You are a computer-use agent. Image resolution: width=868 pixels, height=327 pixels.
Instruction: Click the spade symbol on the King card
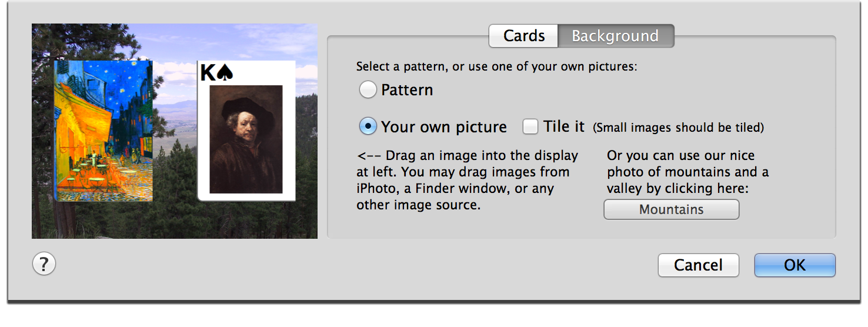click(x=225, y=72)
